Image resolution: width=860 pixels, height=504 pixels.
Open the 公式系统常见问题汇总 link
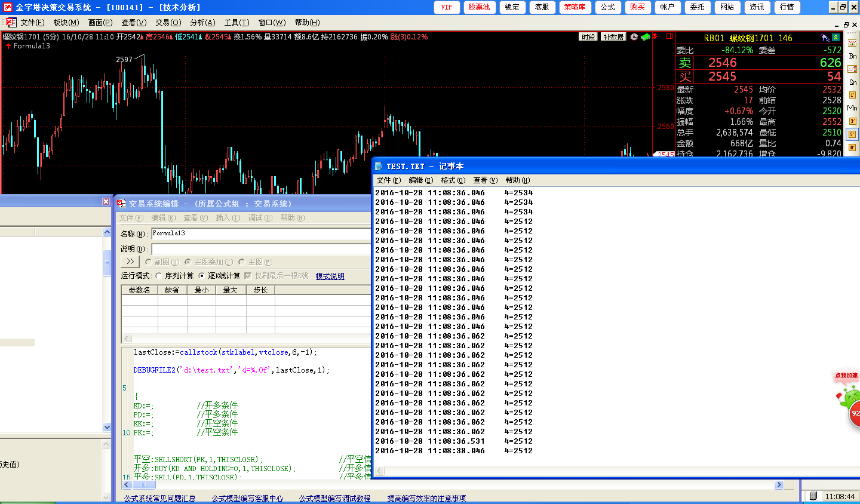coord(159,498)
